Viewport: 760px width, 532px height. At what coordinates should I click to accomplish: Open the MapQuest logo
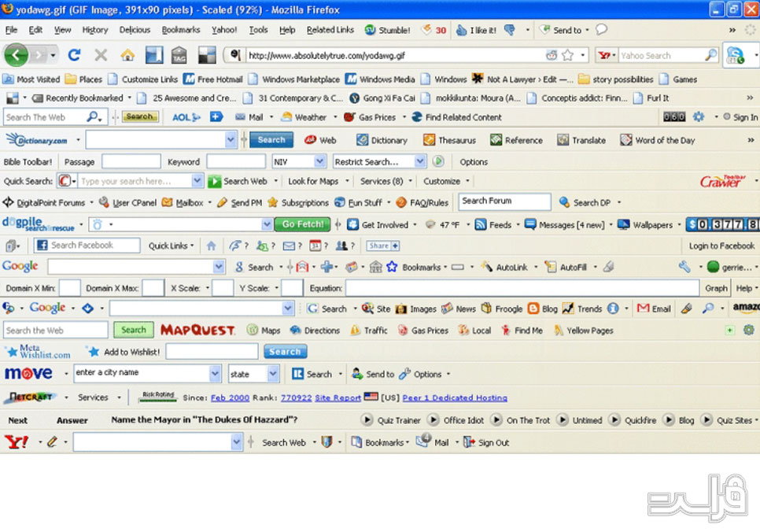tap(197, 331)
